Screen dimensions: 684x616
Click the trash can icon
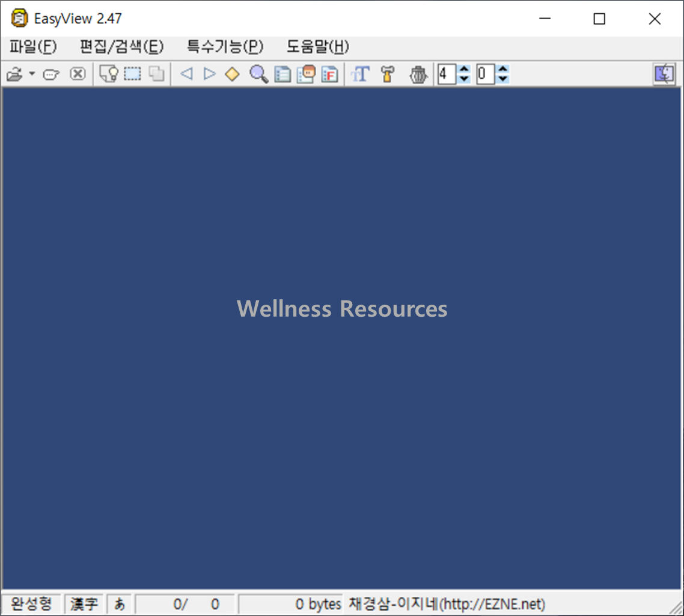(418, 74)
